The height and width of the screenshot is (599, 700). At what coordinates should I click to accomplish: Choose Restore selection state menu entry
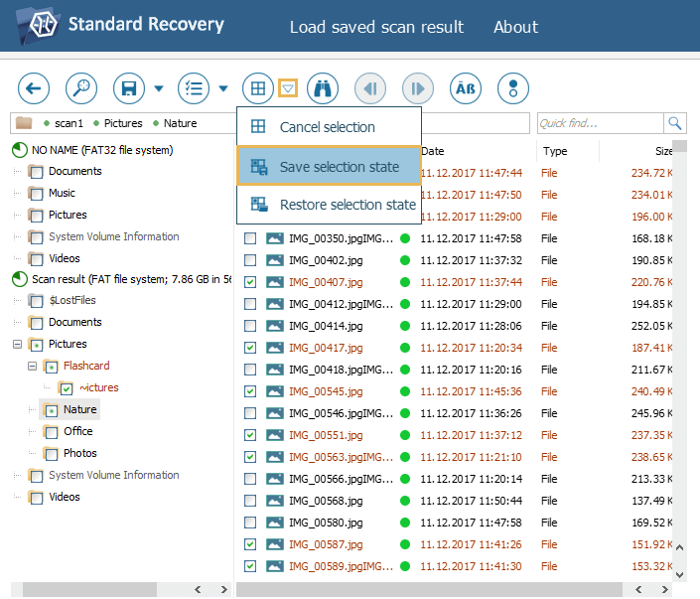point(347,205)
